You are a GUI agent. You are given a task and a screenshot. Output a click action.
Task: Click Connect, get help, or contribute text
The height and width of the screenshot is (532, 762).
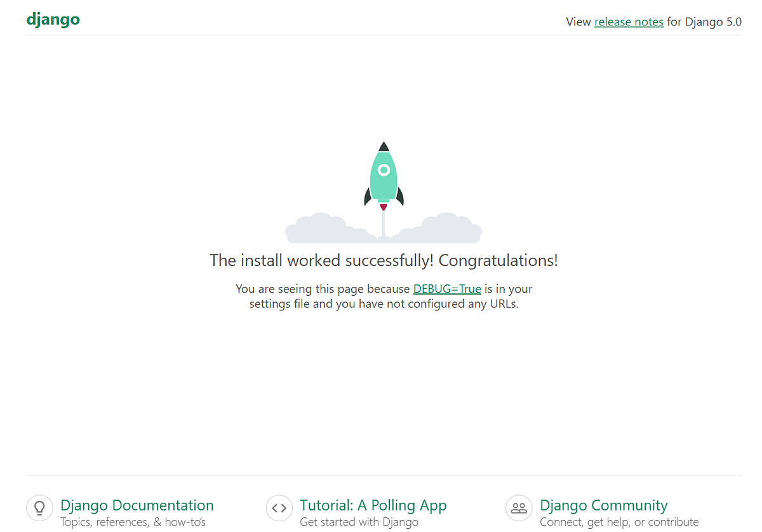coord(619,521)
